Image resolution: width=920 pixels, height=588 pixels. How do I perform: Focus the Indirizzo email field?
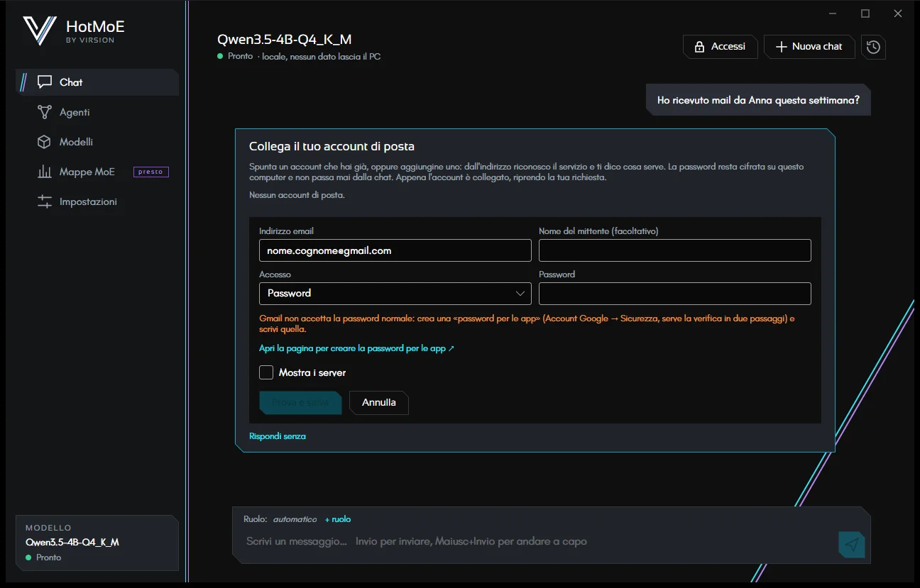pyautogui.click(x=395, y=250)
